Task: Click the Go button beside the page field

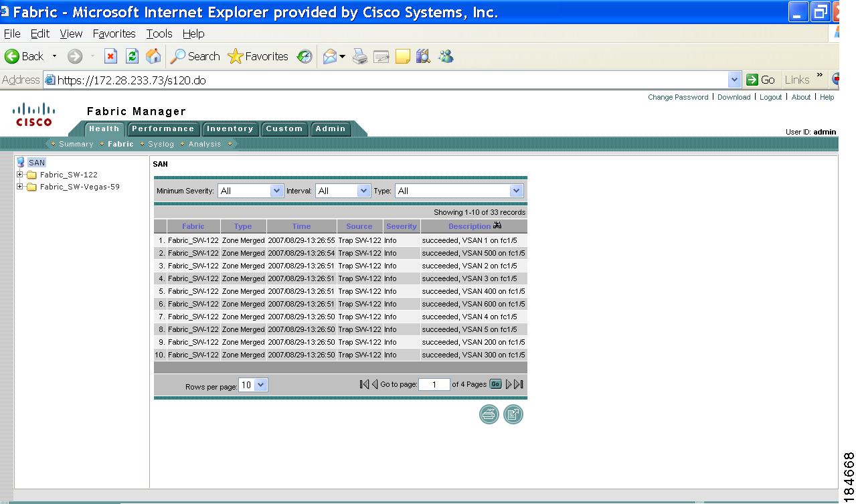Action: pyautogui.click(x=495, y=384)
